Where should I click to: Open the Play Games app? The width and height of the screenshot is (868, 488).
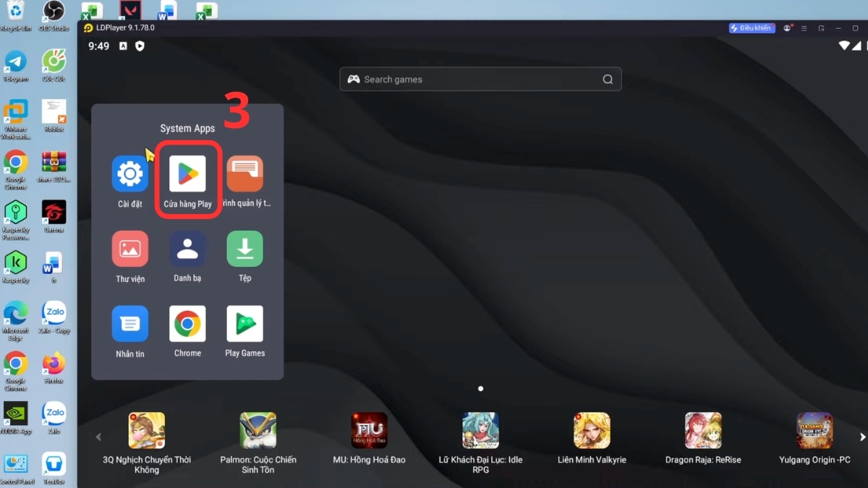tap(245, 323)
